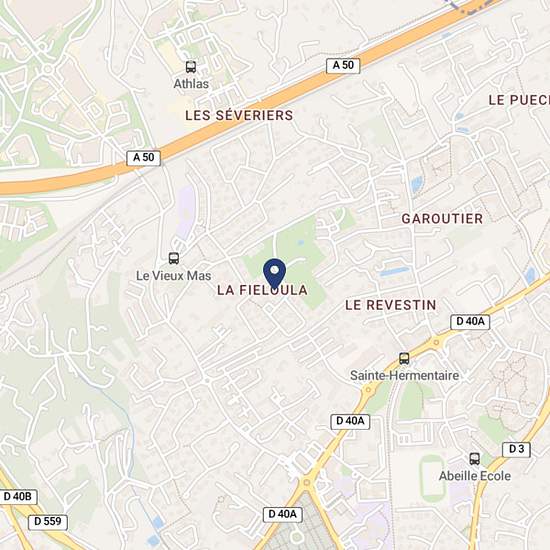The width and height of the screenshot is (550, 550).
Task: Select the LA FIELOULA neighborhood label
Action: point(262,290)
